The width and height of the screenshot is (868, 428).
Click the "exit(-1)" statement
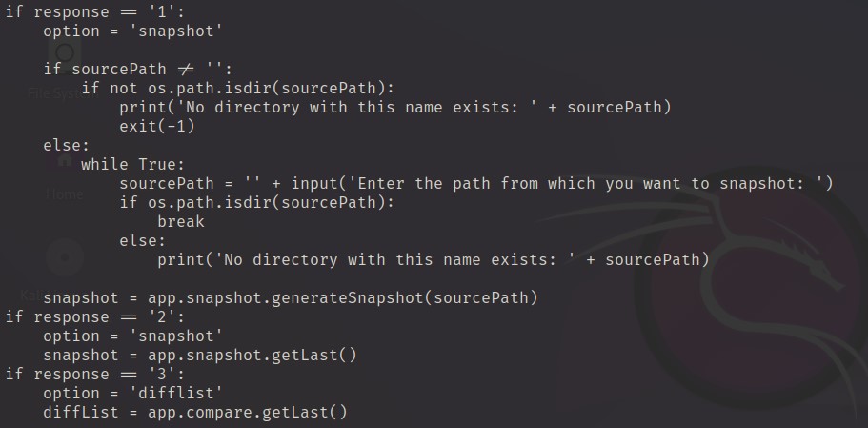tap(156, 127)
